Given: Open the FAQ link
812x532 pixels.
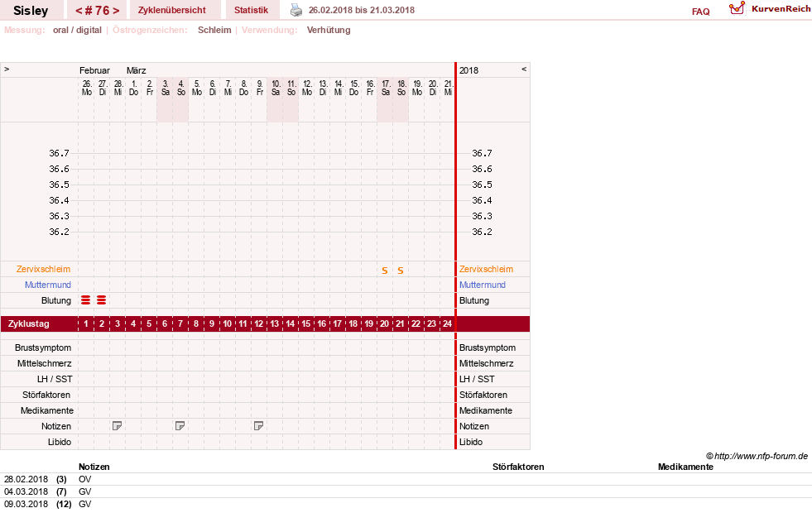Looking at the screenshot, I should (x=700, y=12).
